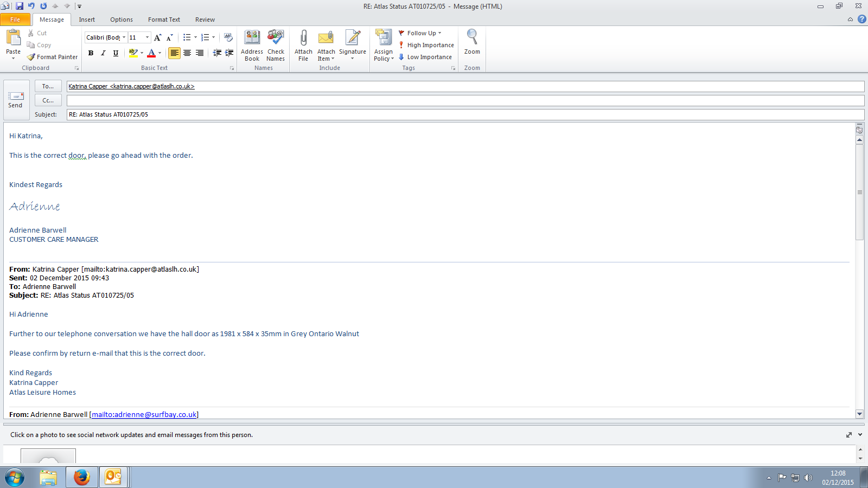
Task: Open the adrienne@surfbay.co.uk mailto link
Action: (x=144, y=414)
